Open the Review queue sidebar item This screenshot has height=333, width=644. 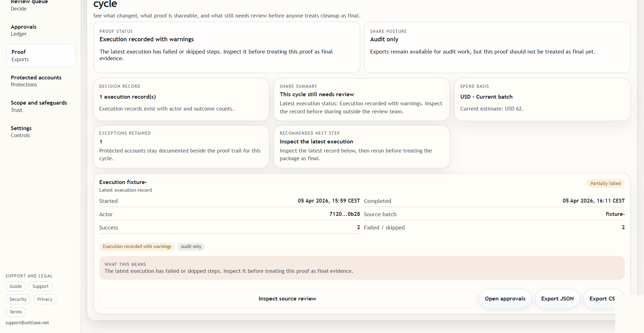pyautogui.click(x=29, y=5)
